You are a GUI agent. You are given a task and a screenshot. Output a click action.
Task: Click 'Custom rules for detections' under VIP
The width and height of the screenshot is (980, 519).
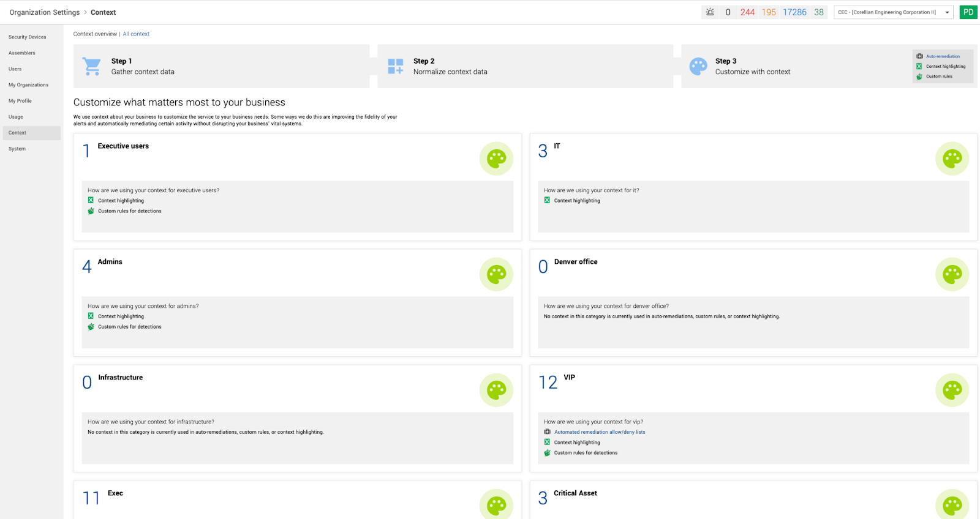coord(586,453)
